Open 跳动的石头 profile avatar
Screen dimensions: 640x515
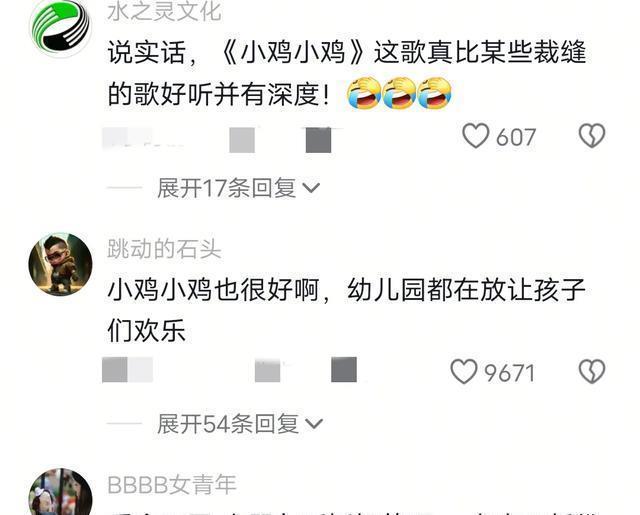click(x=60, y=264)
